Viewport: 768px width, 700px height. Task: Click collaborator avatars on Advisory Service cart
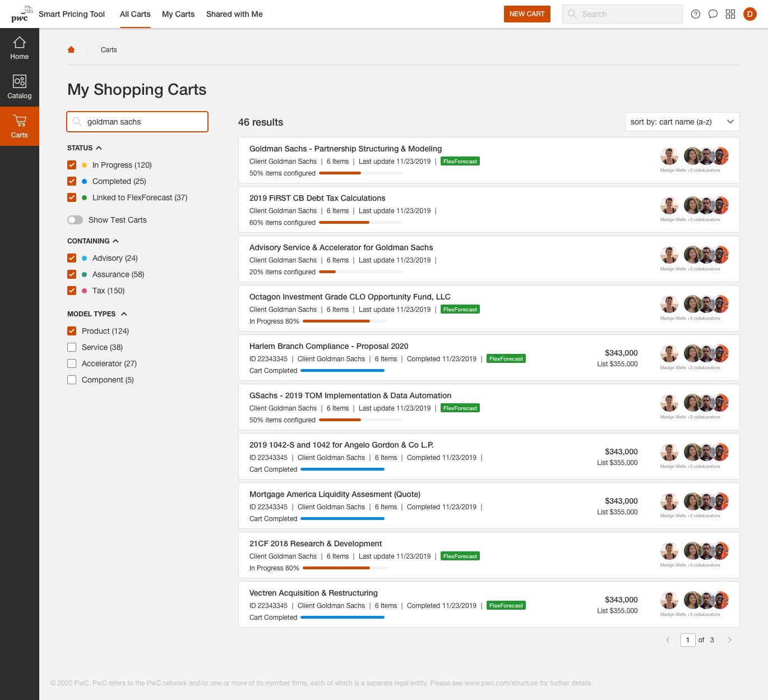coord(706,255)
